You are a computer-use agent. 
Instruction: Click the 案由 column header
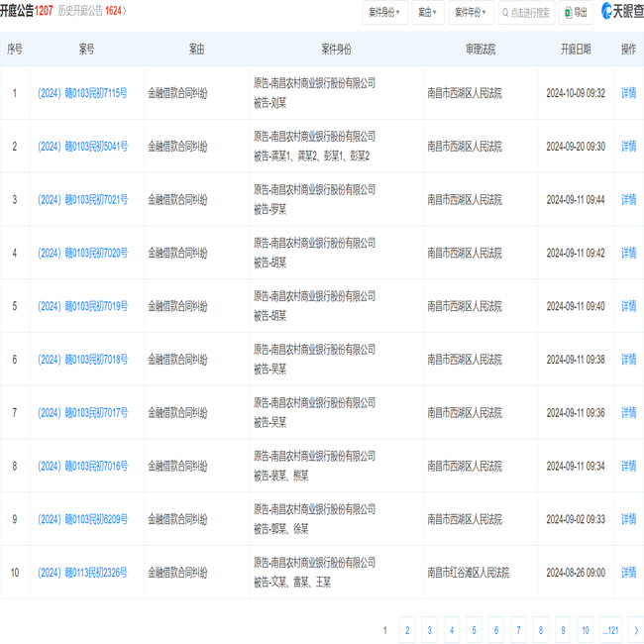[x=196, y=50]
